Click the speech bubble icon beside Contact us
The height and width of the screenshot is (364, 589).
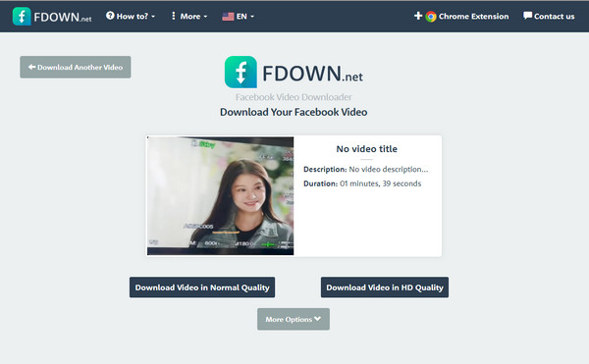click(x=527, y=16)
